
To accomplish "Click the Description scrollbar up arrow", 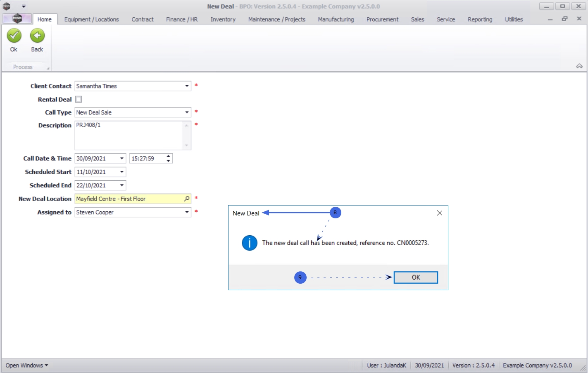I will tap(186, 125).
